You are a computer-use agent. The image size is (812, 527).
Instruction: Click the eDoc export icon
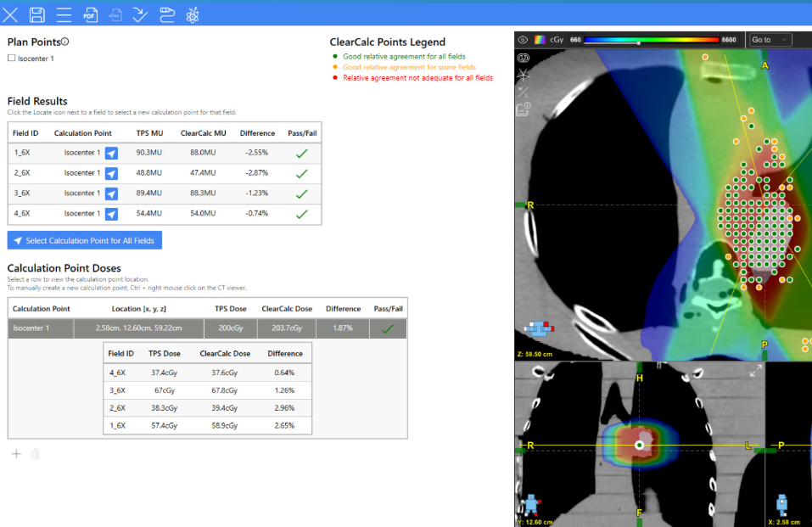click(115, 15)
